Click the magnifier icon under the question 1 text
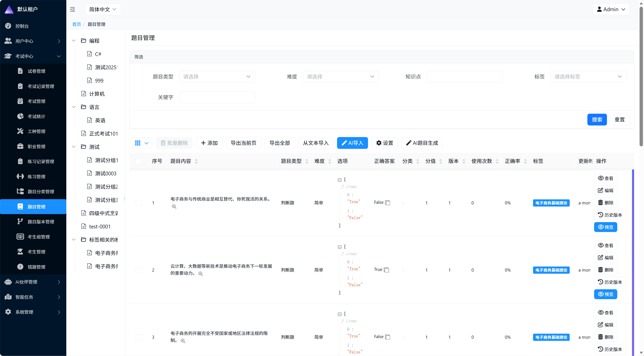Screen dimensions: 644x356 tap(174, 207)
